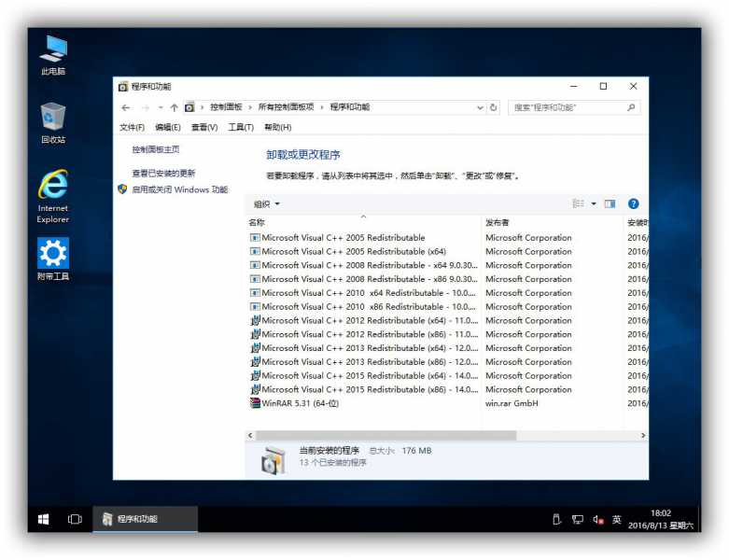Sort by the 发布者 column header
The width and height of the screenshot is (729, 560).
tap(553, 223)
